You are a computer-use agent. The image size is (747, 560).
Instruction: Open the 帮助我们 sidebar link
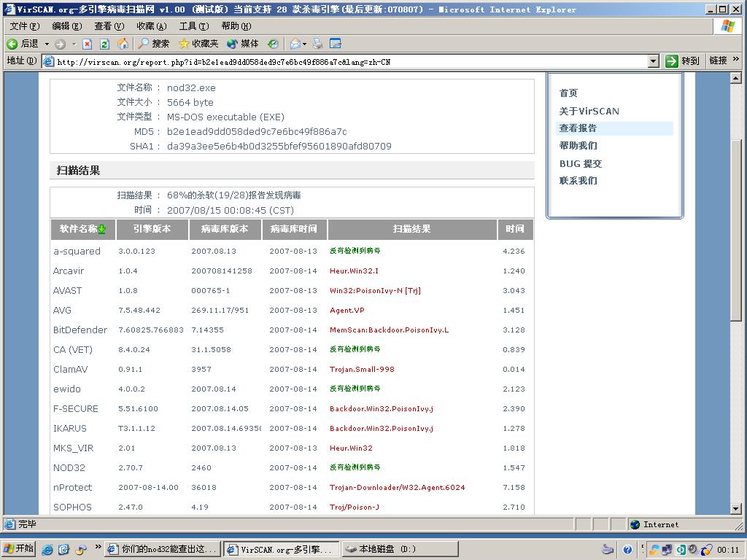pyautogui.click(x=578, y=145)
